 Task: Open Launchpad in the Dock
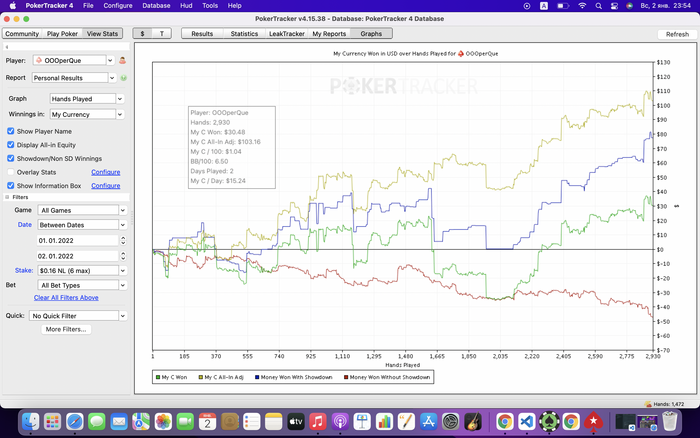pos(53,421)
